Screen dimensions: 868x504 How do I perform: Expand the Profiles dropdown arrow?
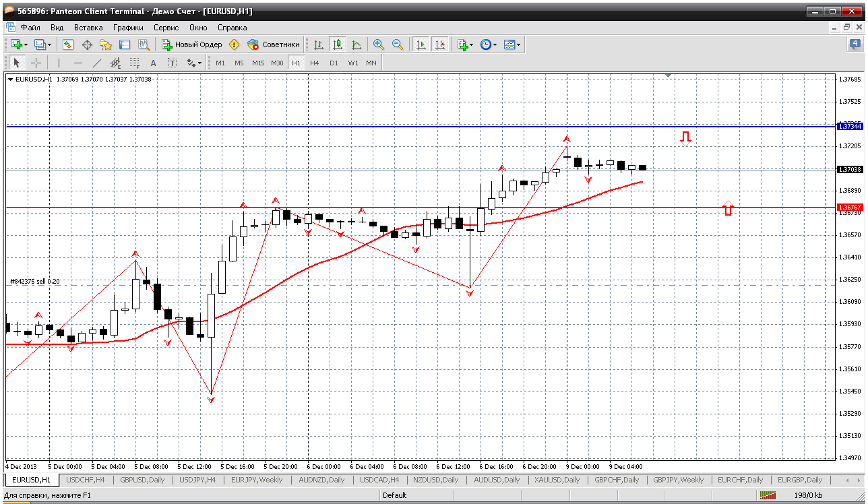[49, 45]
